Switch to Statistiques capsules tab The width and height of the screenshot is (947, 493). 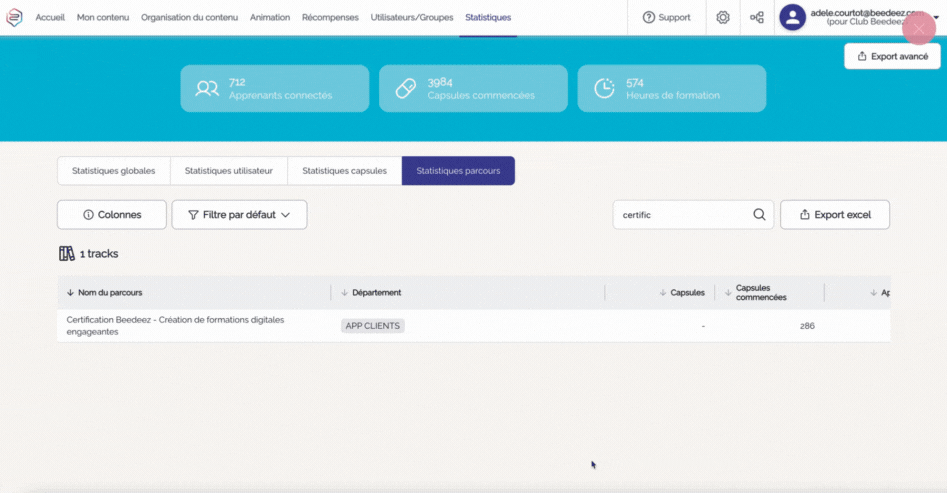tap(344, 171)
